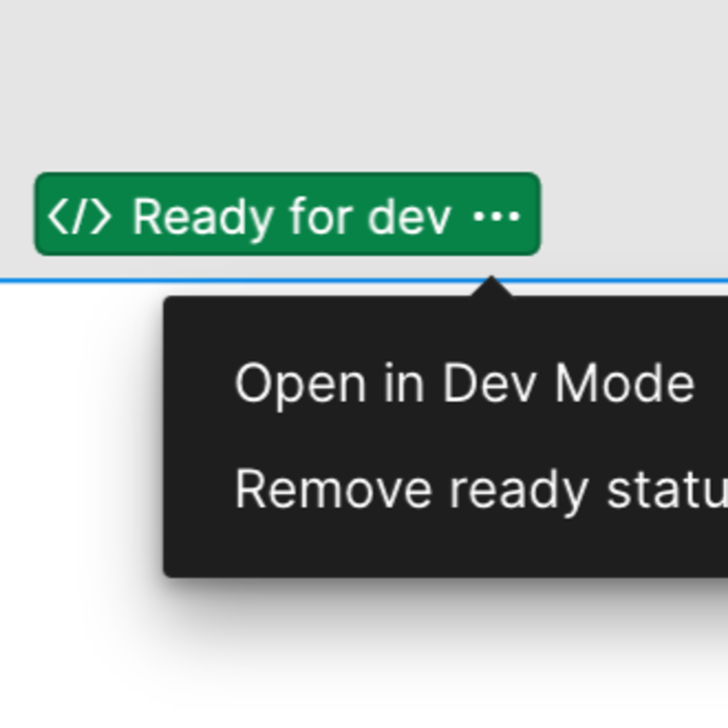Click white frame area below the popup menu
The image size is (728, 728).
pos(414,656)
